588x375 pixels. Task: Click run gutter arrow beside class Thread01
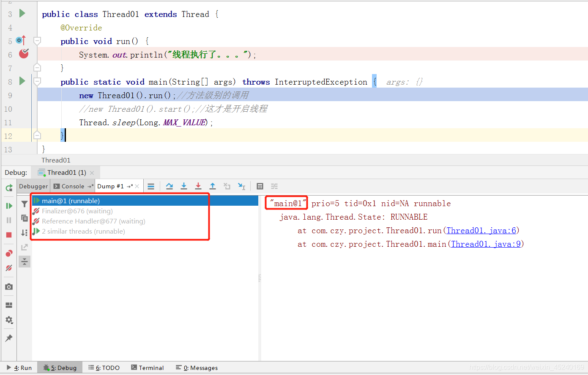(x=22, y=14)
